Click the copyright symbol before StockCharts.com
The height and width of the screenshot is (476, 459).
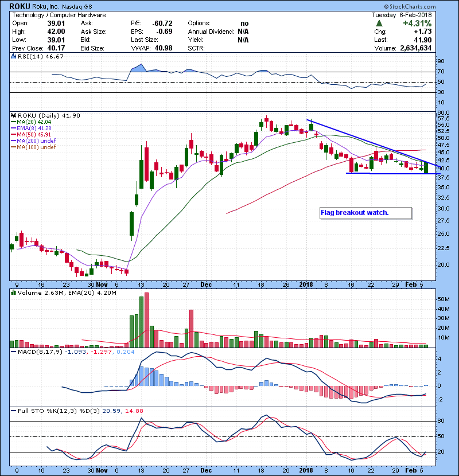386,6
